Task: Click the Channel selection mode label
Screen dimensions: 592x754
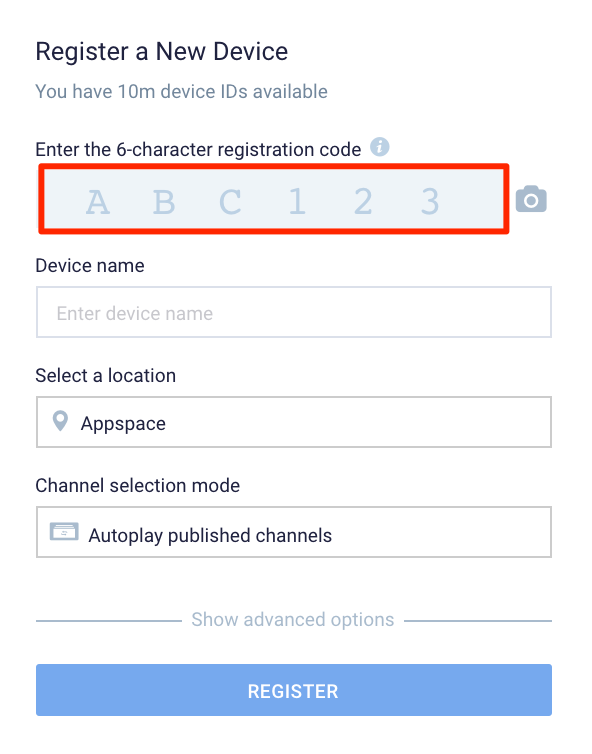Action: 138,486
